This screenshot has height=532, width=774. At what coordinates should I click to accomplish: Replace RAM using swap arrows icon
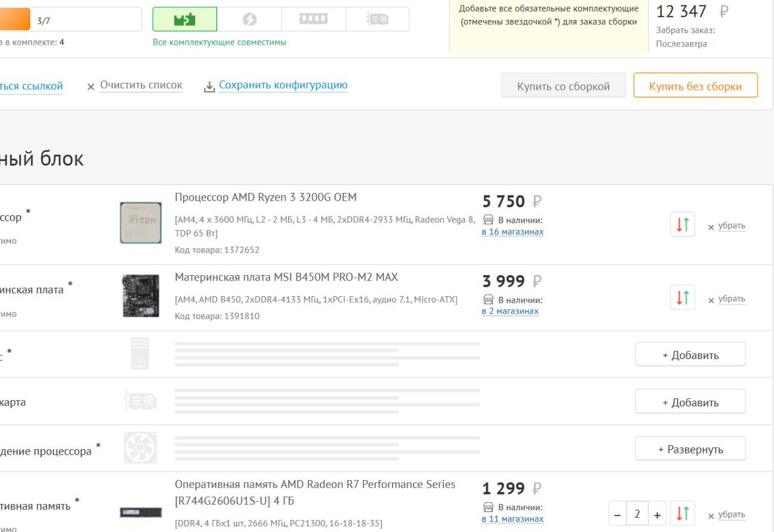click(683, 514)
